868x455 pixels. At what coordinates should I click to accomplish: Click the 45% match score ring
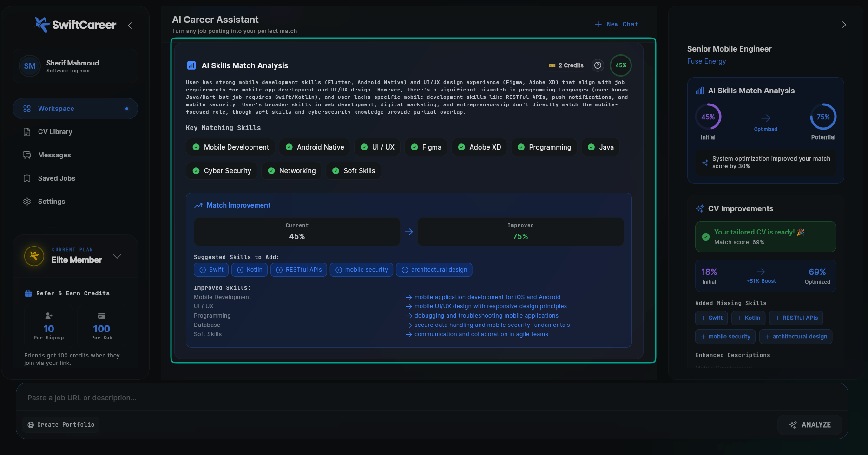[621, 65]
